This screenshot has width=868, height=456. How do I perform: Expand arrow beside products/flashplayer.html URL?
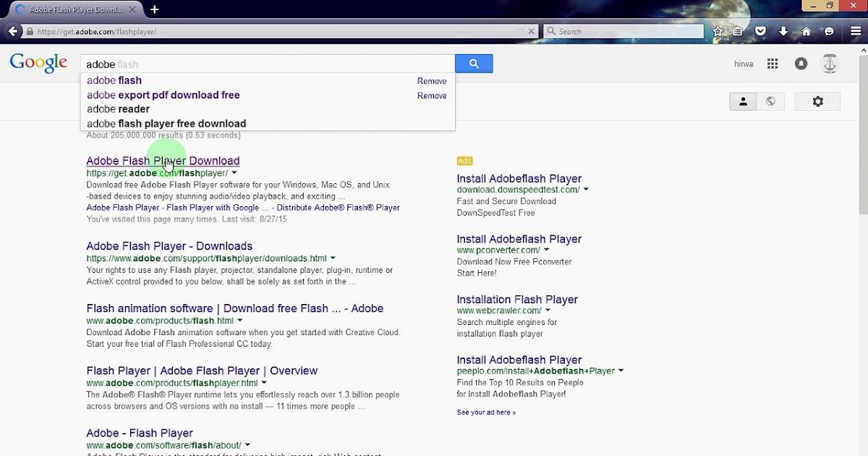[x=264, y=383]
